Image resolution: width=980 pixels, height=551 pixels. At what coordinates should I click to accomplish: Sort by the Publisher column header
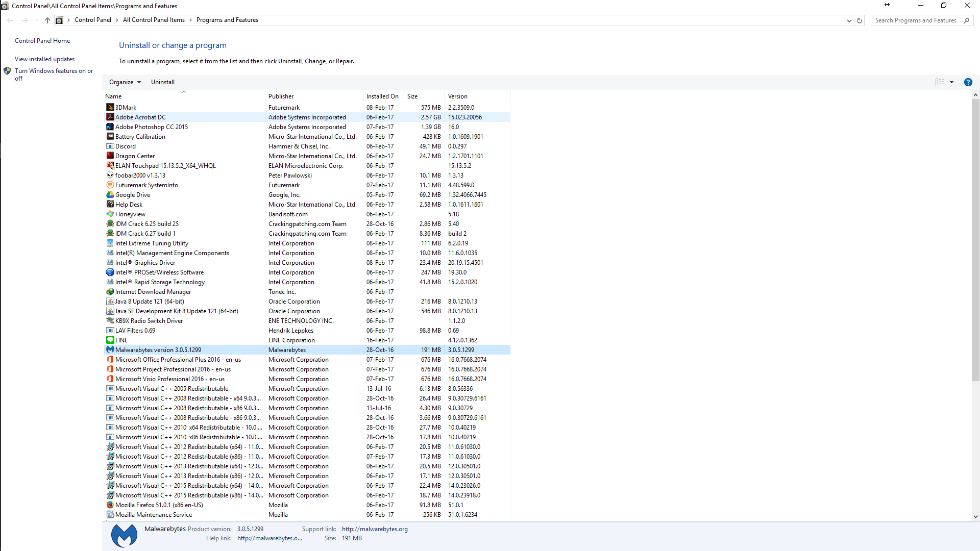[314, 96]
